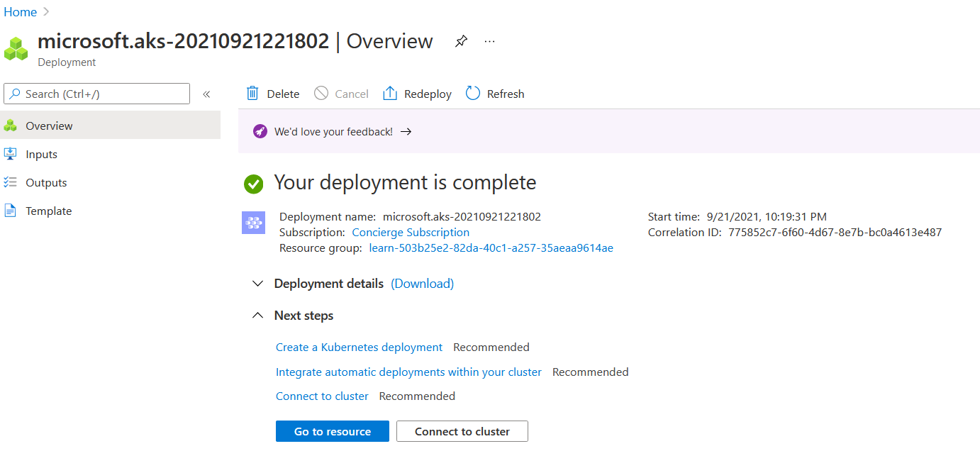This screenshot has height=473, width=980.
Task: Open the Overview menu item
Action: 110,126
